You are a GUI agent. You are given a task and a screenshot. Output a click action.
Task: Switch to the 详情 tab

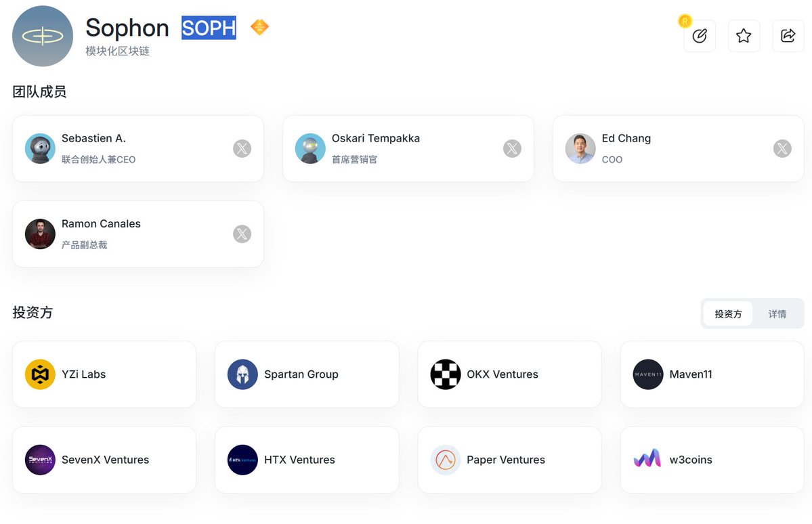point(777,314)
